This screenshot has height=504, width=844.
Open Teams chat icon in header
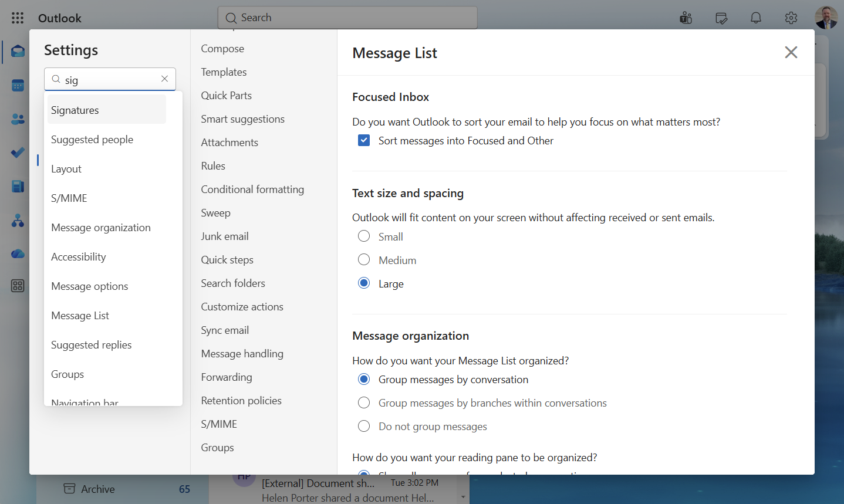686,18
